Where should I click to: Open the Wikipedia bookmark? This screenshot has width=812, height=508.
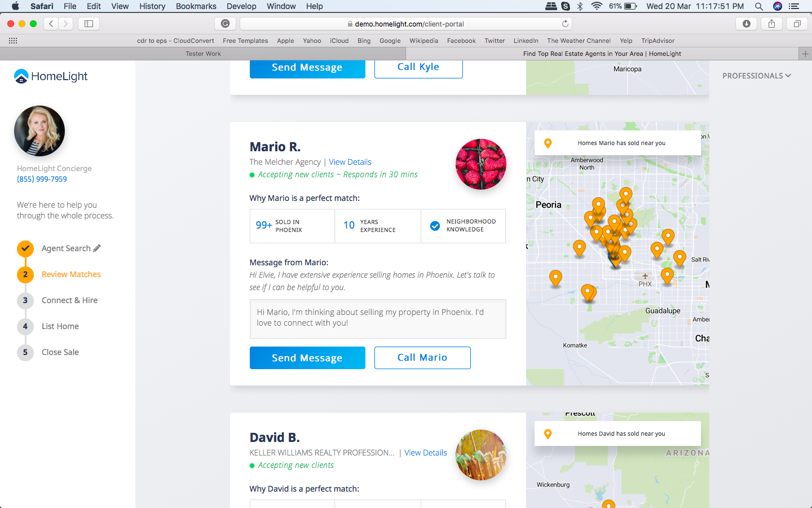click(x=423, y=41)
